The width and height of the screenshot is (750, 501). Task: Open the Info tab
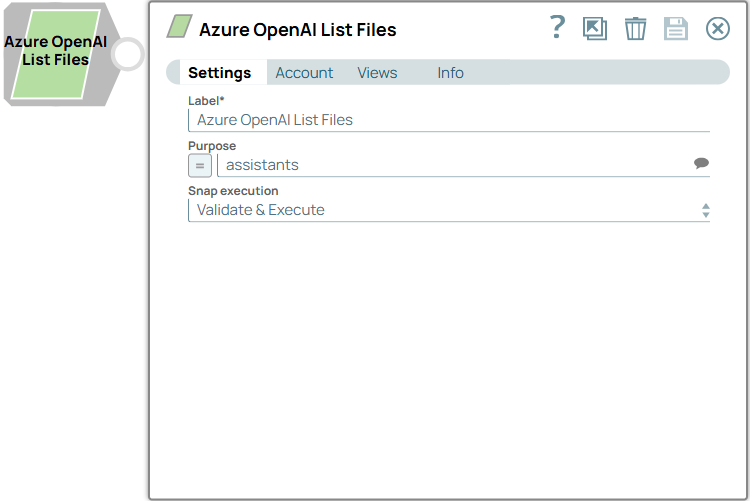tap(451, 73)
